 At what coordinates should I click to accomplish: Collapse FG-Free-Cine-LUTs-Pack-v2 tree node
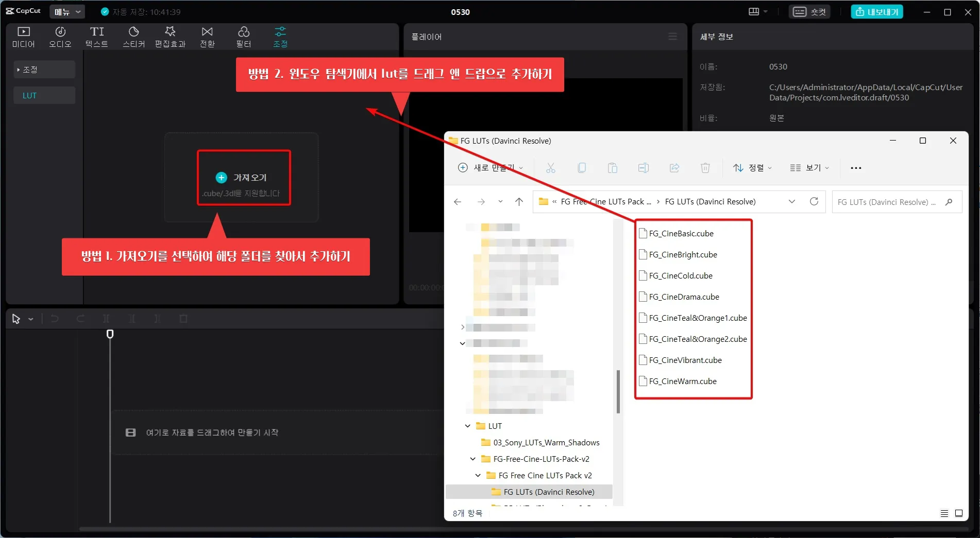click(x=472, y=459)
